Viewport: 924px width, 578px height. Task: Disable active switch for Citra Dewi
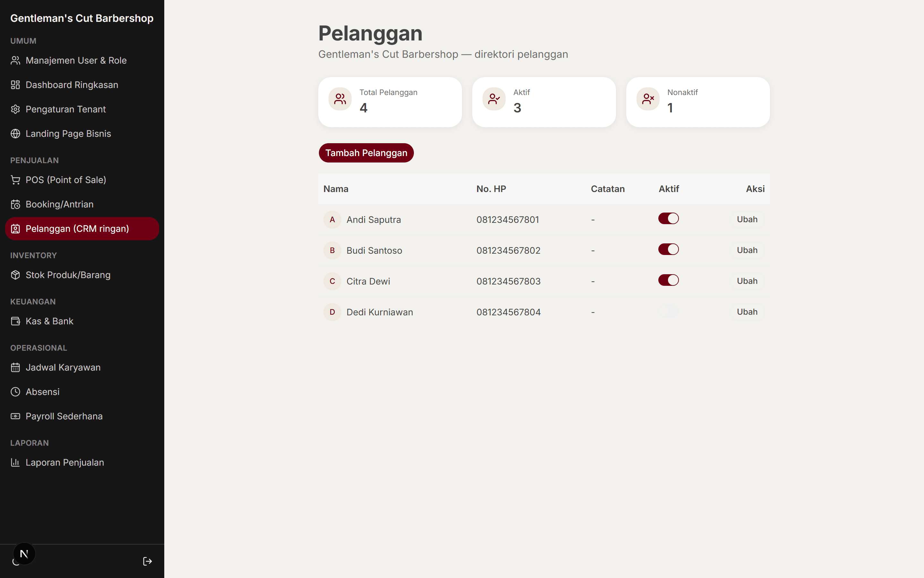pos(669,280)
